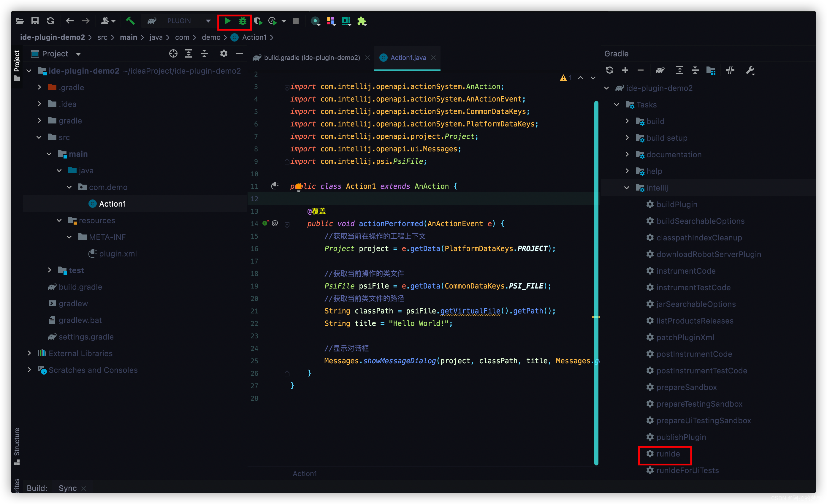Click the Open folder toolbar icon
The image size is (827, 504).
[20, 21]
